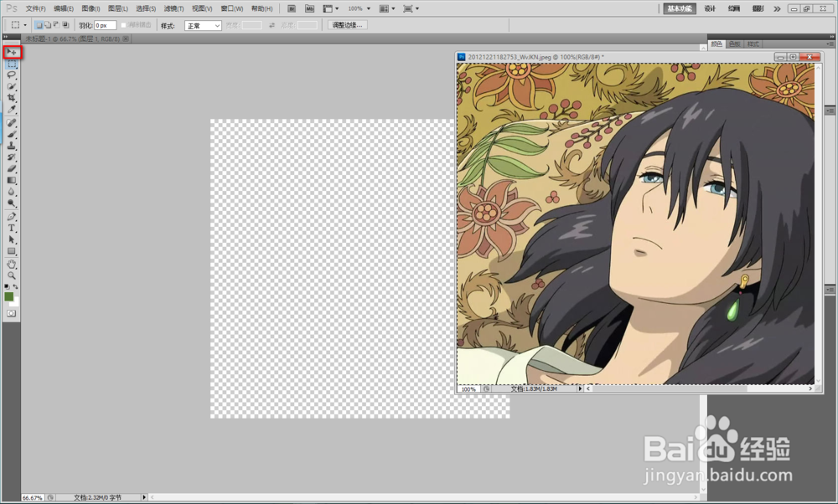The image size is (838, 504).
Task: Switch to the 设计 workspace
Action: click(710, 8)
